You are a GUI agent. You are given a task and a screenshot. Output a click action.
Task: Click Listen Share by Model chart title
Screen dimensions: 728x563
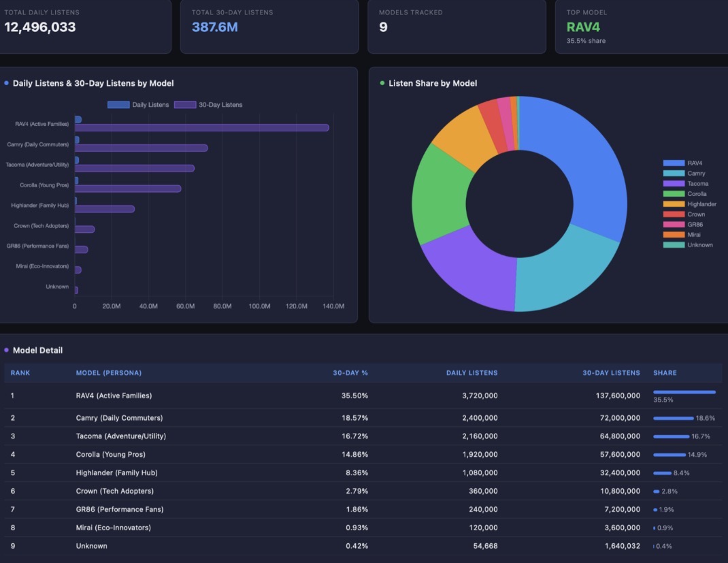[x=433, y=83]
